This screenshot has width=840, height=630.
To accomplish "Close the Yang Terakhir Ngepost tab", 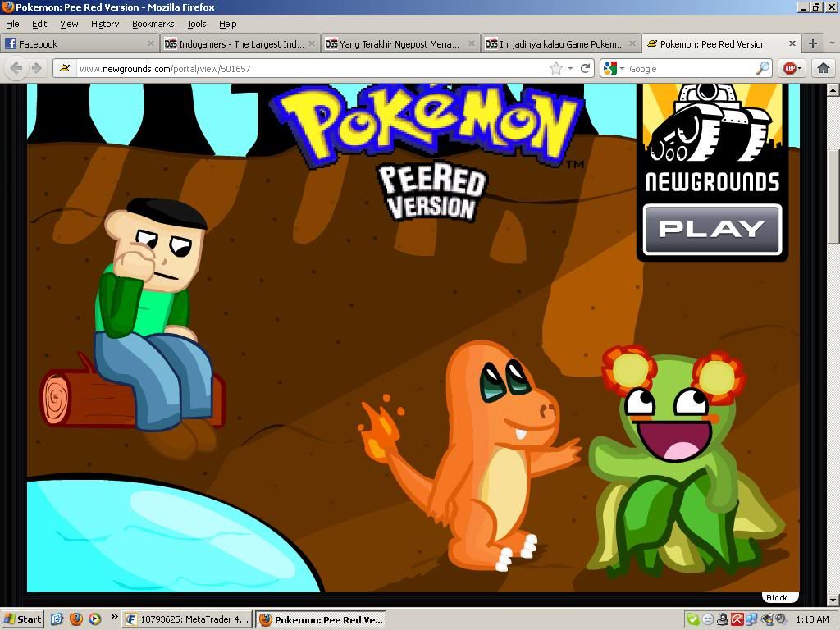I will 472,44.
